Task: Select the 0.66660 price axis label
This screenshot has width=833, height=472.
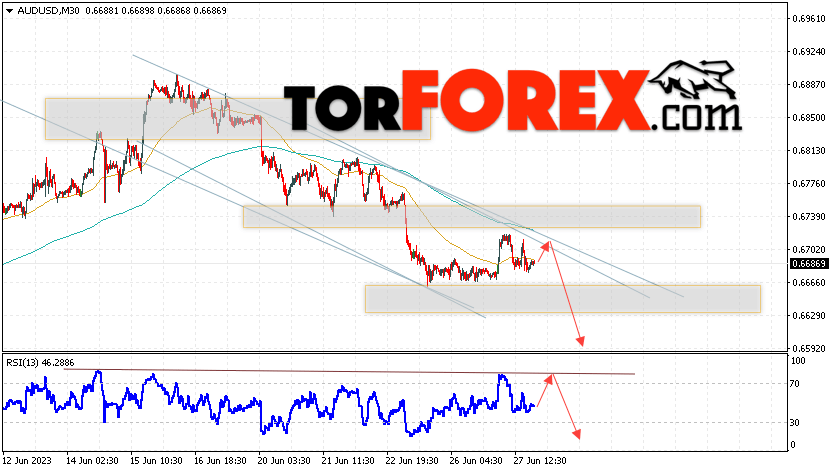Action: coord(809,282)
